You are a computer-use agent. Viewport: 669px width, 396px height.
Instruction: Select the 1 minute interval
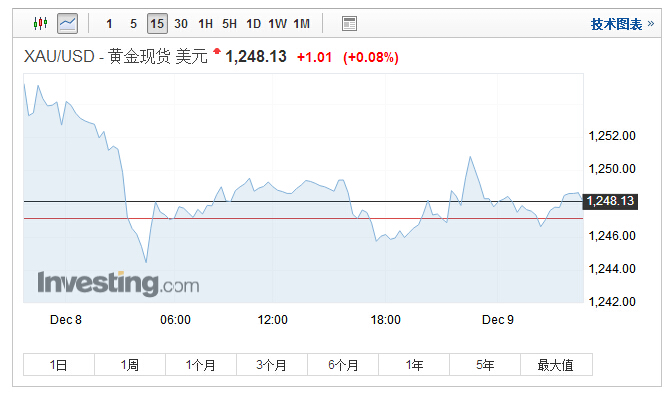tap(109, 23)
